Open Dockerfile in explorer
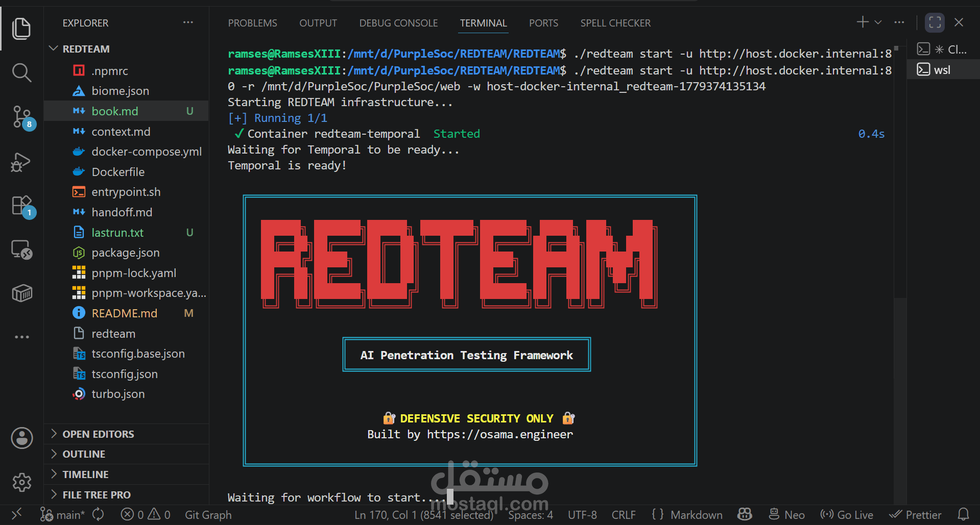This screenshot has width=980, height=525. point(126,172)
